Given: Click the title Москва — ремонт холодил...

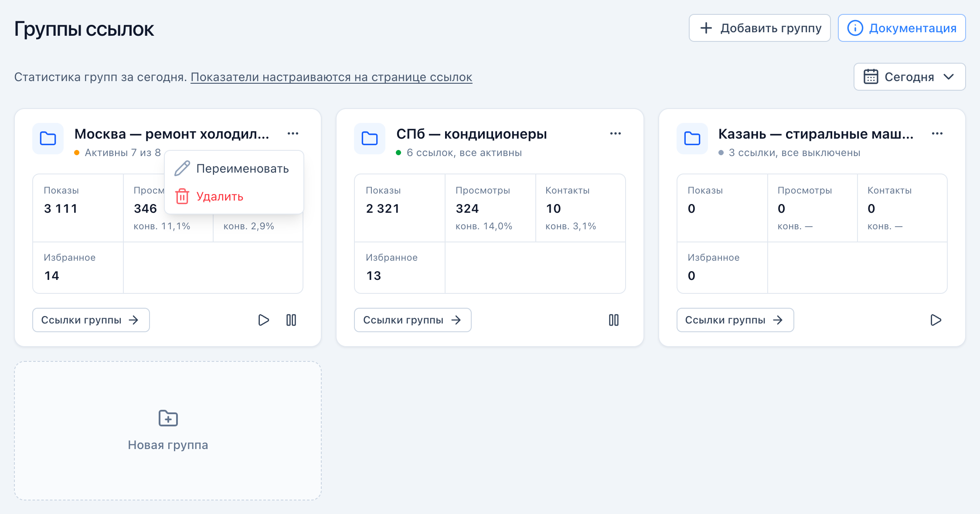Looking at the screenshot, I should (x=172, y=134).
